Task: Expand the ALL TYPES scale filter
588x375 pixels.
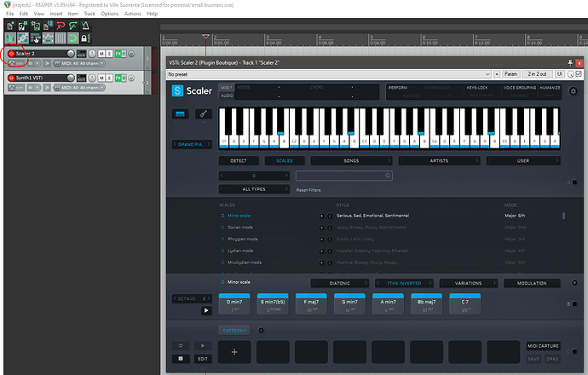Action: click(254, 189)
